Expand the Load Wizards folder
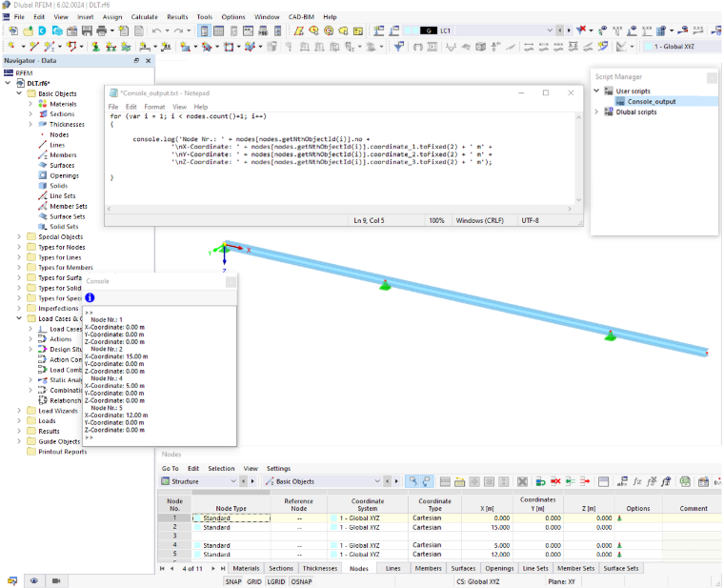This screenshot has height=588, width=724. (19, 411)
